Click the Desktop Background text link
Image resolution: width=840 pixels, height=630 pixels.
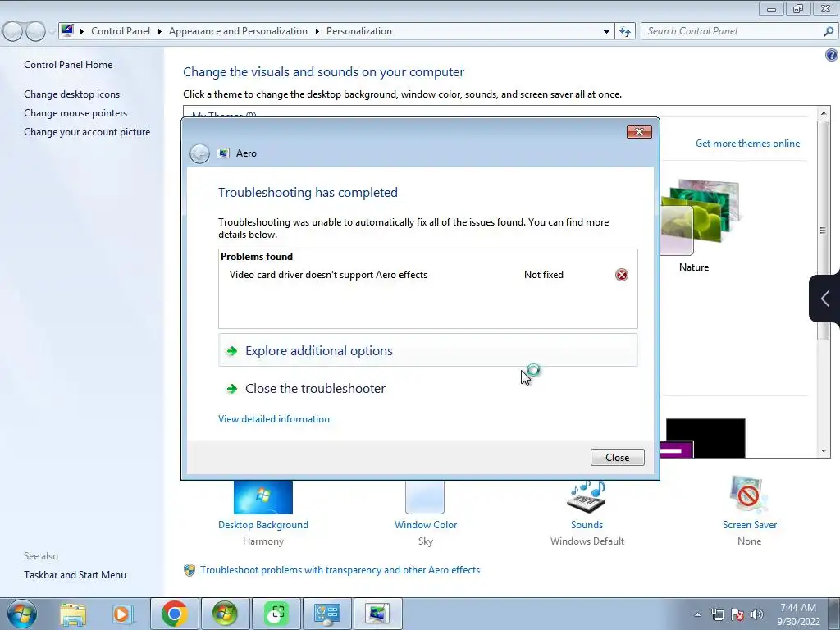coord(263,525)
